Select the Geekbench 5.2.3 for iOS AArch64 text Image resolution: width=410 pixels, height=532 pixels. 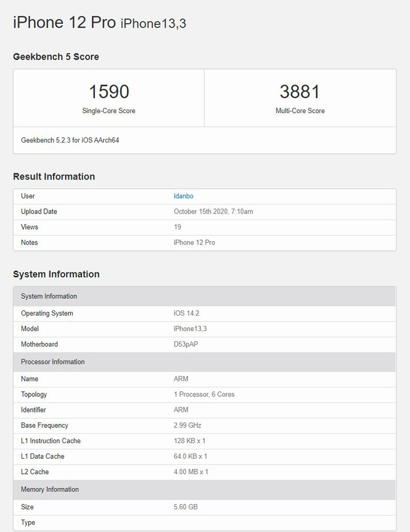[x=70, y=140]
